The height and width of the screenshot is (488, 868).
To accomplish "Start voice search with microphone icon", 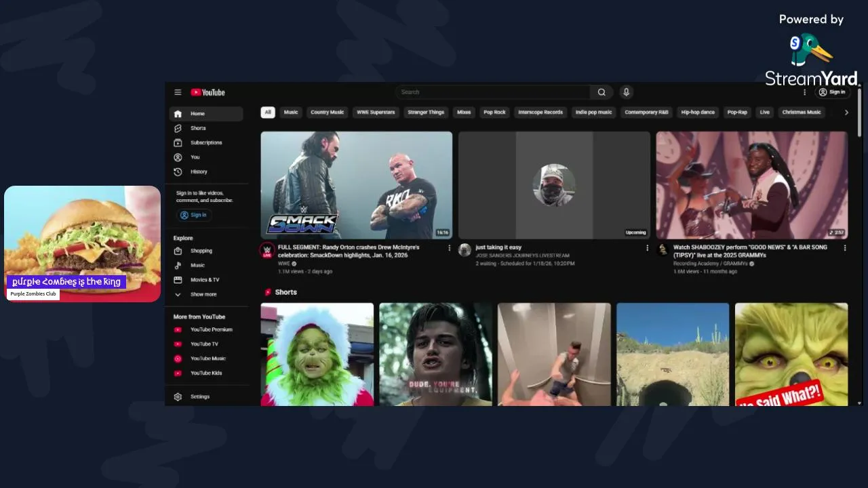I will click(626, 92).
